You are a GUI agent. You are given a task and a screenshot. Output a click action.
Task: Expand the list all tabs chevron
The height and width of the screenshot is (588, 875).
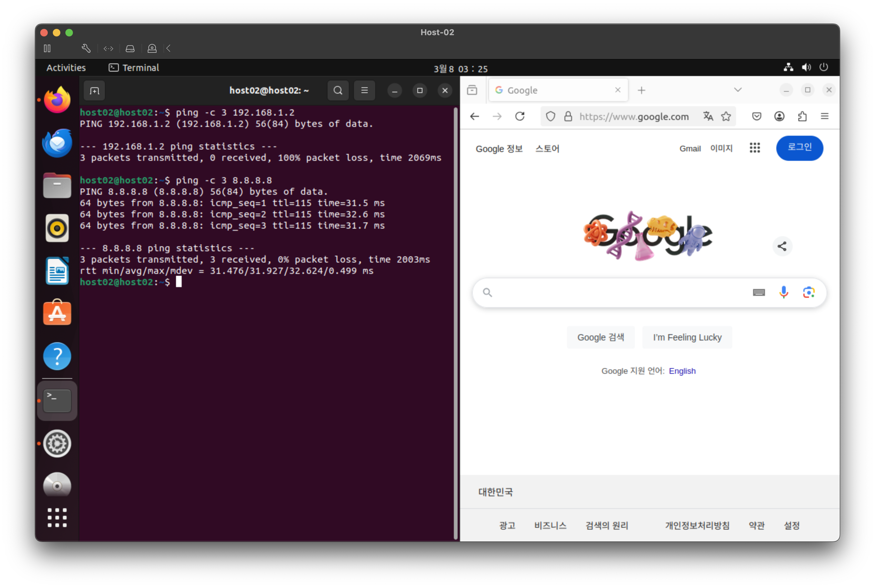click(738, 90)
